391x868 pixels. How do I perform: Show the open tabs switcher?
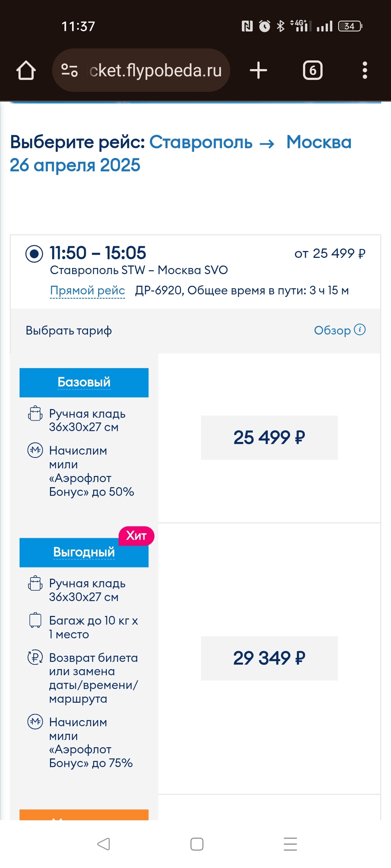pos(312,70)
